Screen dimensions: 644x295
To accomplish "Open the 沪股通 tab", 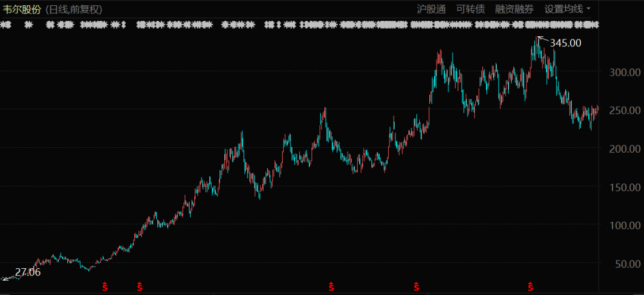I will coord(431,9).
